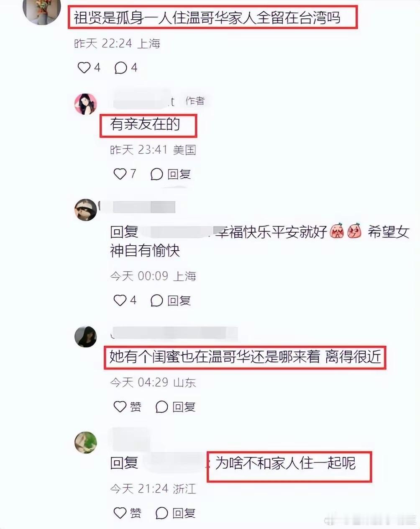Select comment text 为啥不和家人住一起呢
The height and width of the screenshot is (529, 420).
(285, 463)
